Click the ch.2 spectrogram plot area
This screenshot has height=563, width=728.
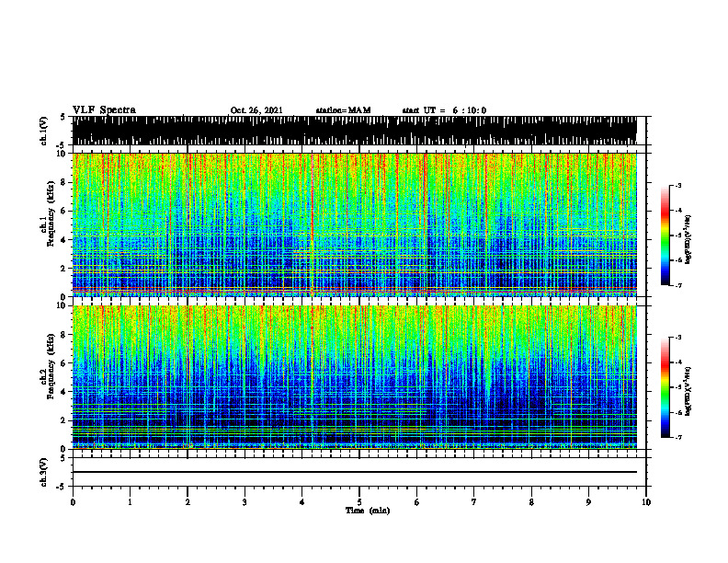[x=355, y=377]
